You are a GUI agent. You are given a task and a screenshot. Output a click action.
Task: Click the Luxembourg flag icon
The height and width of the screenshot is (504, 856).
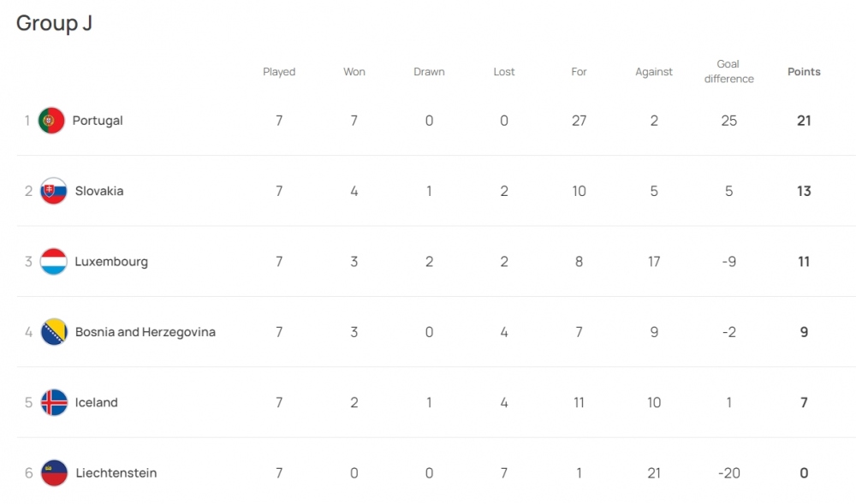coord(54,262)
